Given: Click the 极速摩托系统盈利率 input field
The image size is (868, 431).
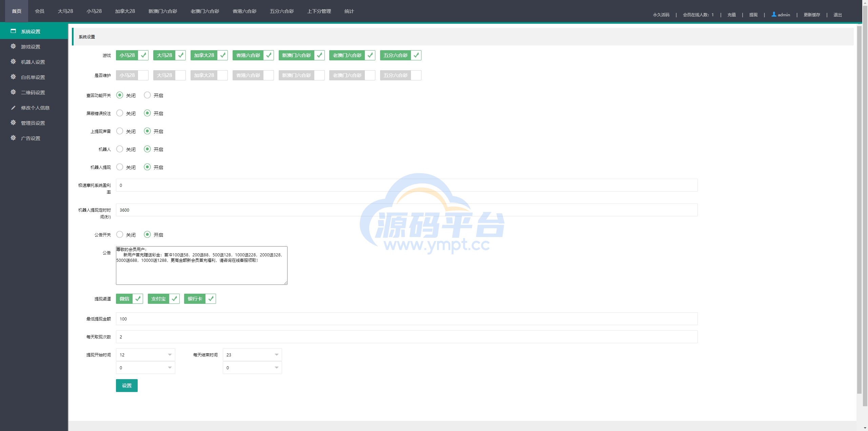Looking at the screenshot, I should pyautogui.click(x=407, y=185).
